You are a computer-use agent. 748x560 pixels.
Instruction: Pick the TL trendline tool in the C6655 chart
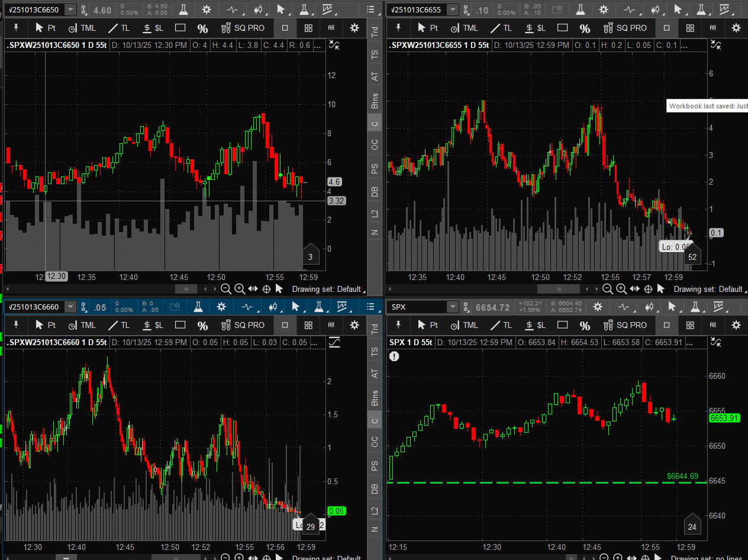coord(501,28)
